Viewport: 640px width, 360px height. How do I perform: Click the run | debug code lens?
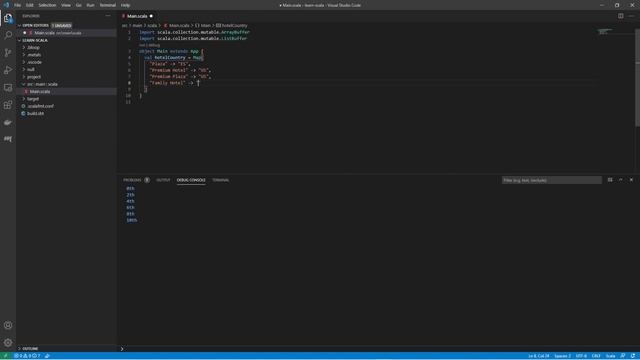[x=149, y=45]
